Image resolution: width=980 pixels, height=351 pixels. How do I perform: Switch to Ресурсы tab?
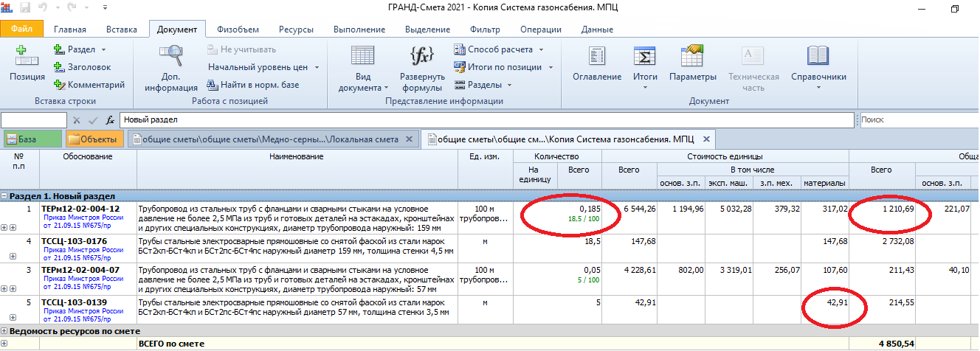[x=296, y=29]
